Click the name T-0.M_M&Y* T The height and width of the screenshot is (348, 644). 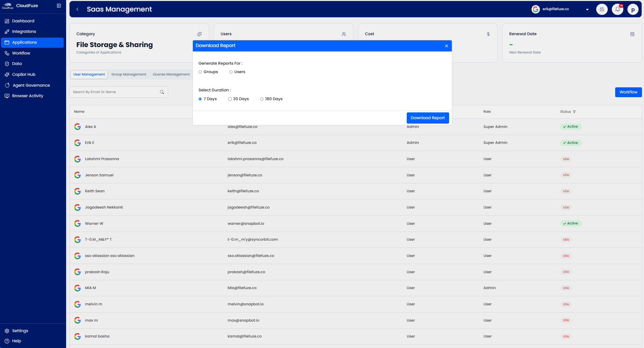tap(98, 239)
